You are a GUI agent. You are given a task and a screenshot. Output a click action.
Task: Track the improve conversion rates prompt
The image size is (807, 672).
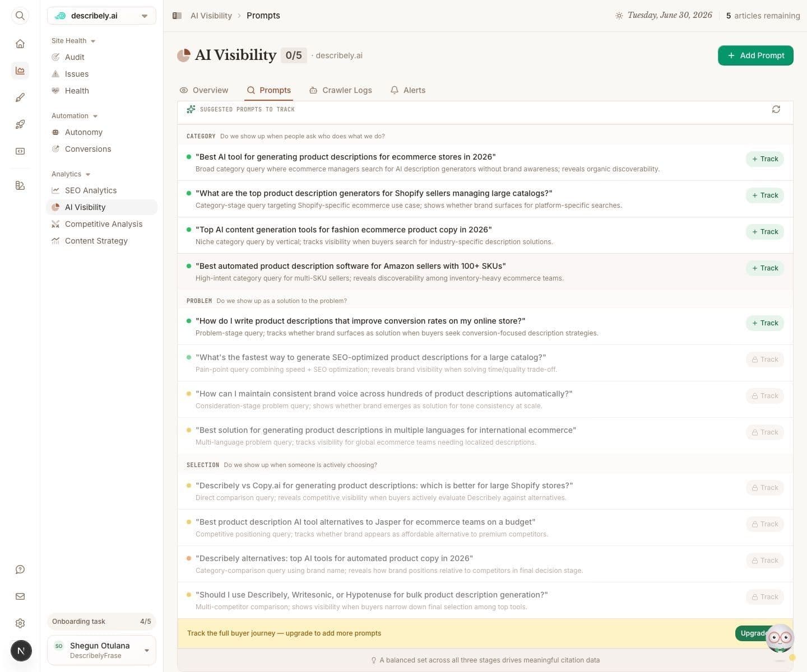click(765, 323)
